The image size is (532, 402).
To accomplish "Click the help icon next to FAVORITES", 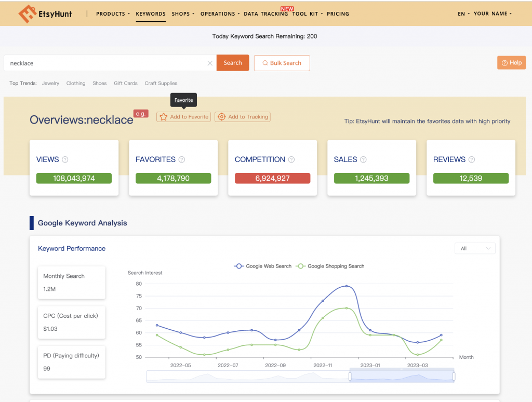I will coord(182,160).
